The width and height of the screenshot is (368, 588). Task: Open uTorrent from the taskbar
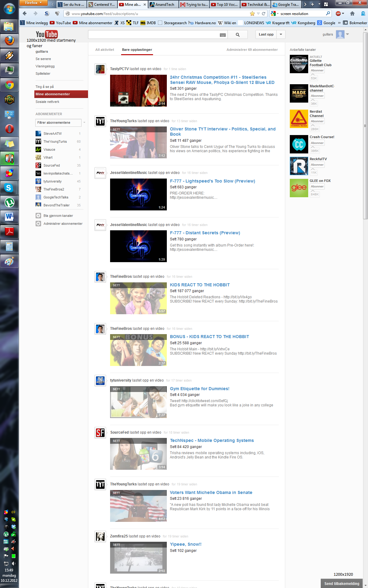(9, 202)
